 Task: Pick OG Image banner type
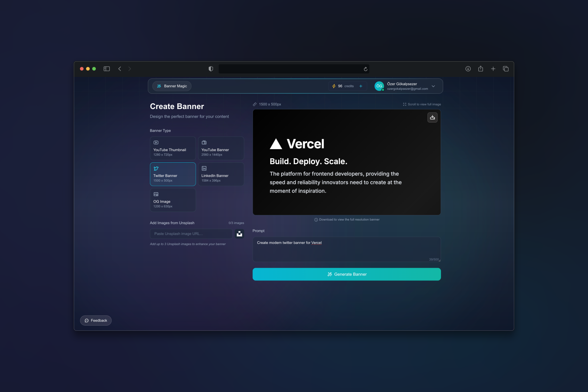173,200
